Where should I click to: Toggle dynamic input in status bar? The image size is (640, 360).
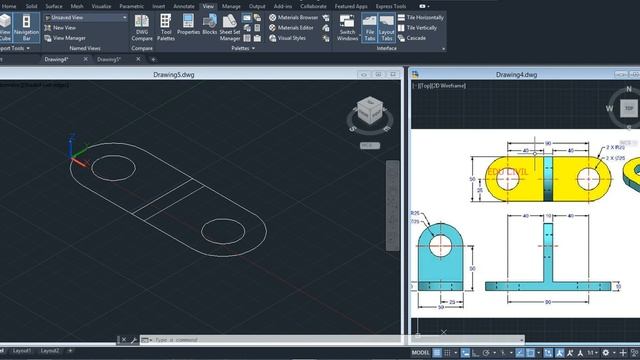click(465, 353)
